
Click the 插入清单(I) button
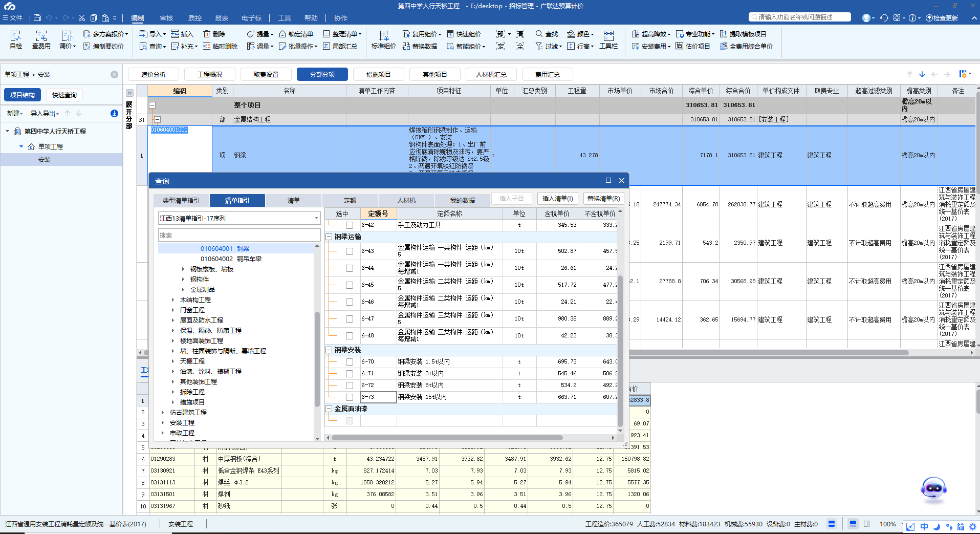tap(557, 199)
